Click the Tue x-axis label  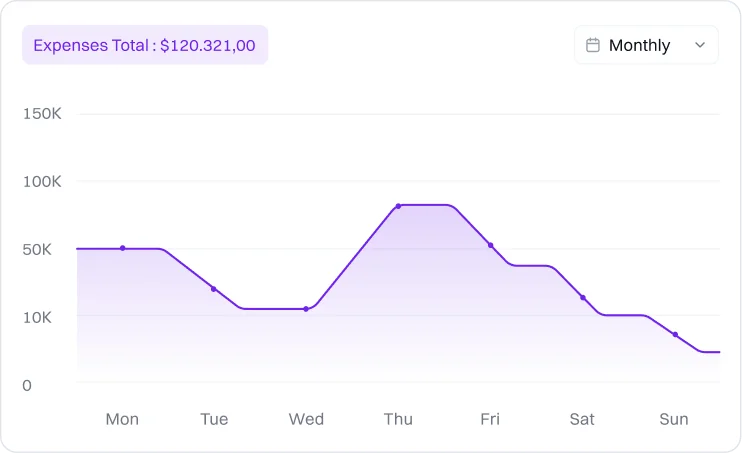pos(214,419)
